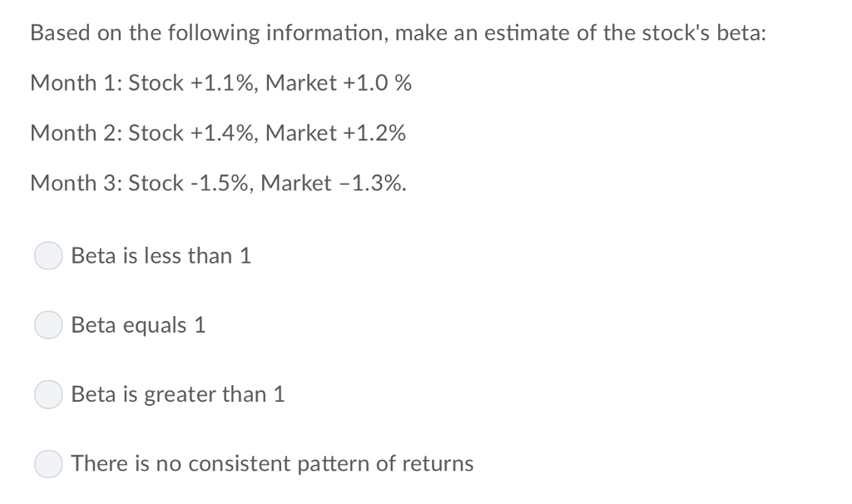The width and height of the screenshot is (852, 504).
Task: Click the "Month 3:" label
Action: pyautogui.click(x=76, y=183)
